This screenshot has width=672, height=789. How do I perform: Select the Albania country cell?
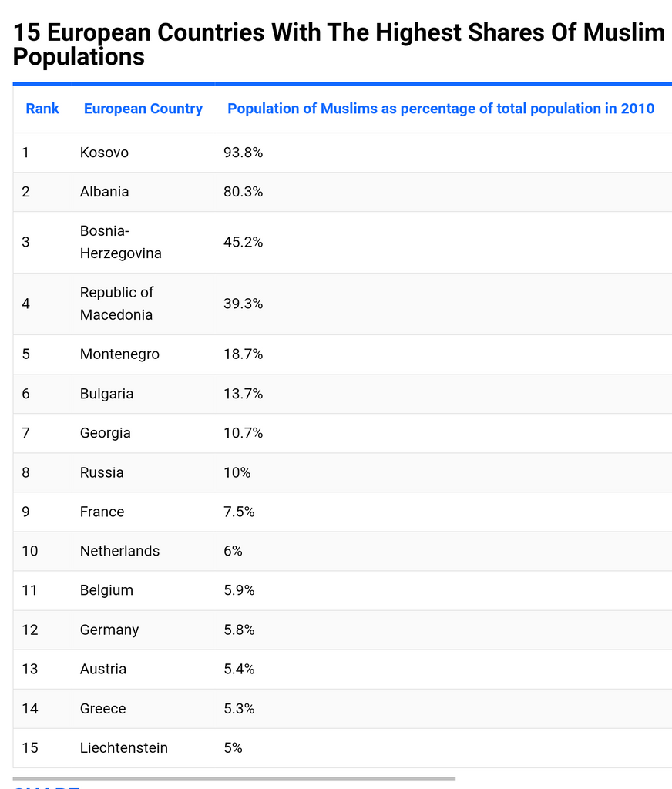pyautogui.click(x=104, y=192)
